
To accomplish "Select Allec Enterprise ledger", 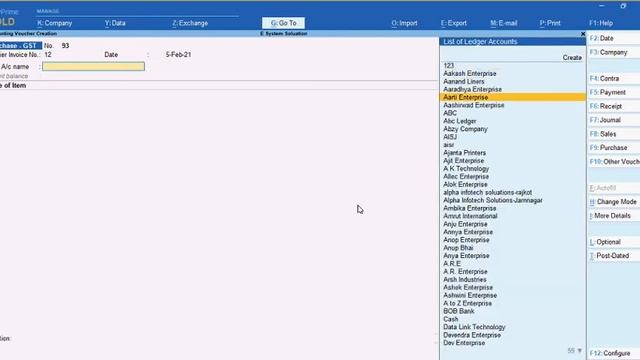I will pyautogui.click(x=466, y=177).
